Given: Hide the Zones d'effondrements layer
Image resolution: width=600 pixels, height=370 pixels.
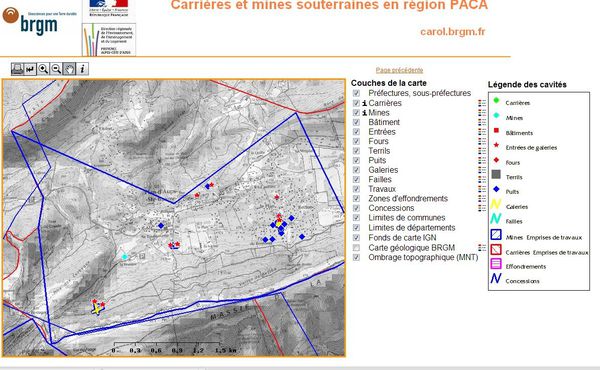Looking at the screenshot, I should tap(356, 199).
